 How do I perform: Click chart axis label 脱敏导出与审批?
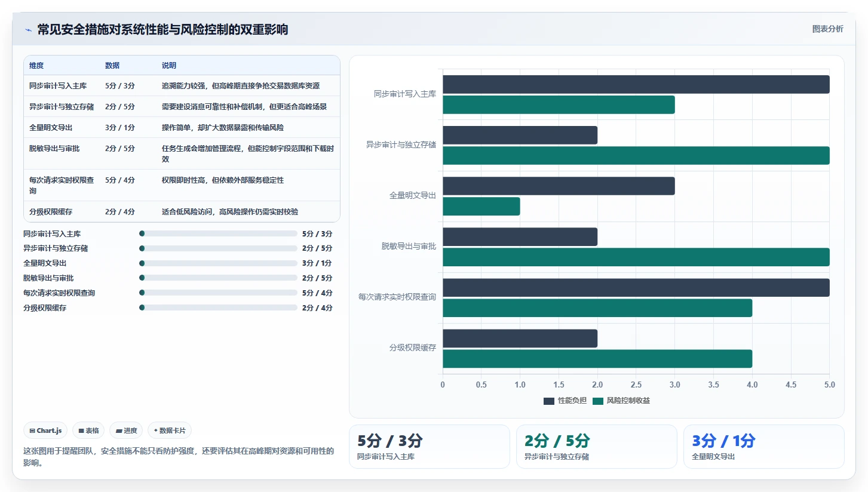point(409,246)
